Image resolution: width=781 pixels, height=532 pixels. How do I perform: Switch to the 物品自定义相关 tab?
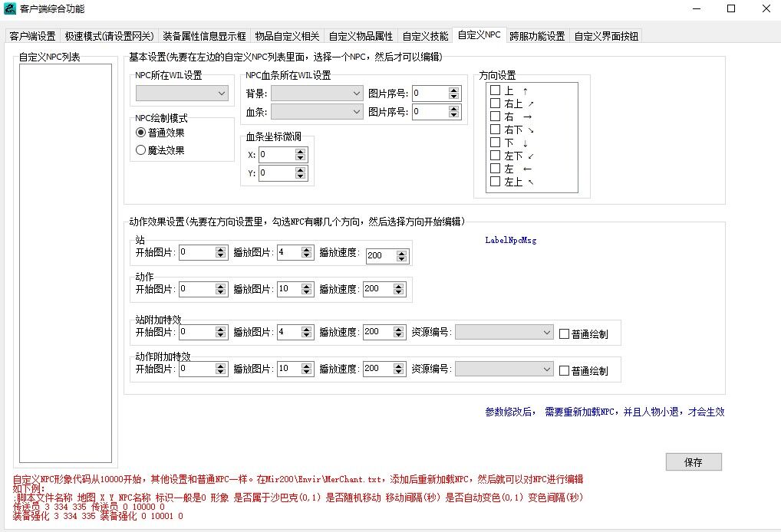point(287,36)
